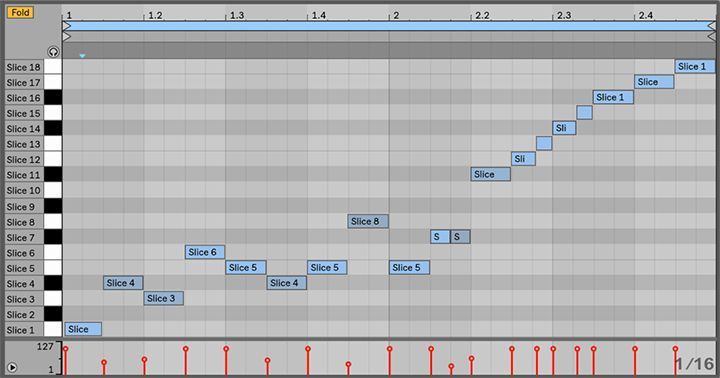Image resolution: width=720 pixels, height=378 pixels.
Task: Click the Slice 16 black piano key
Action: [53, 98]
